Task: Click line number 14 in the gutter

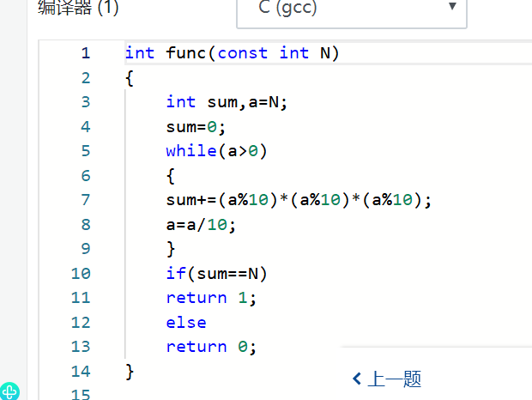Action: pyautogui.click(x=81, y=372)
